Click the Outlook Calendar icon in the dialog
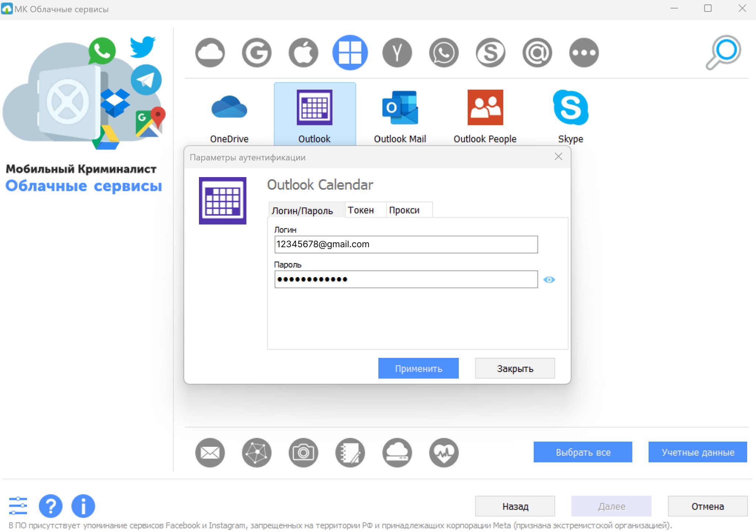Screen dimensions: 756x532 pyautogui.click(x=223, y=201)
